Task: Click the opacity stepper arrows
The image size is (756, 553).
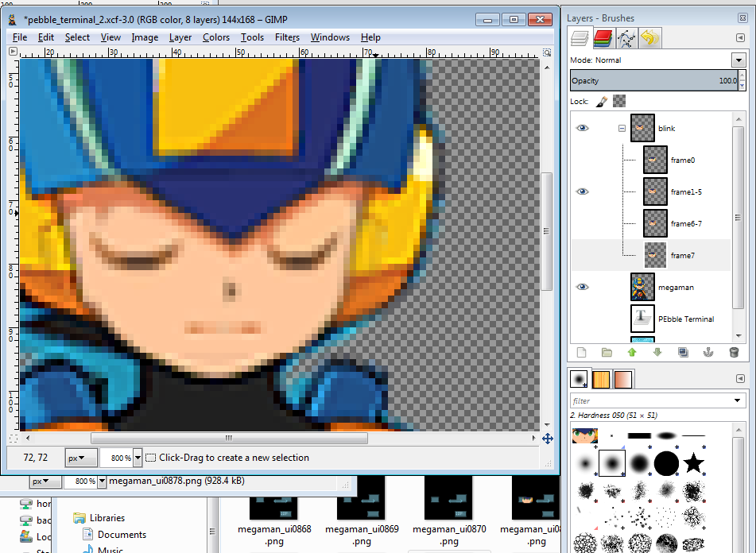Action: point(742,80)
